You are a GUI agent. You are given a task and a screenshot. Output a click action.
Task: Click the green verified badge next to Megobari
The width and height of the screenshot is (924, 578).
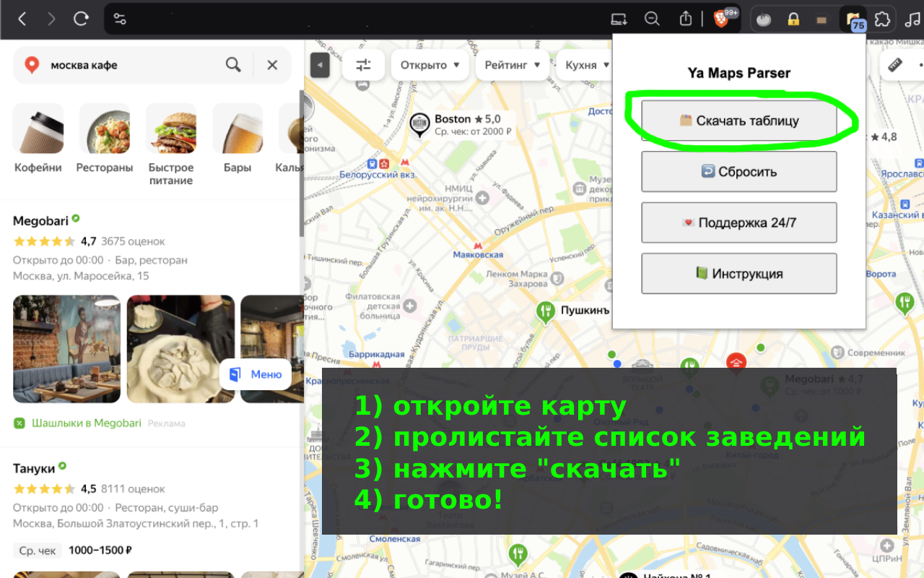tap(76, 217)
